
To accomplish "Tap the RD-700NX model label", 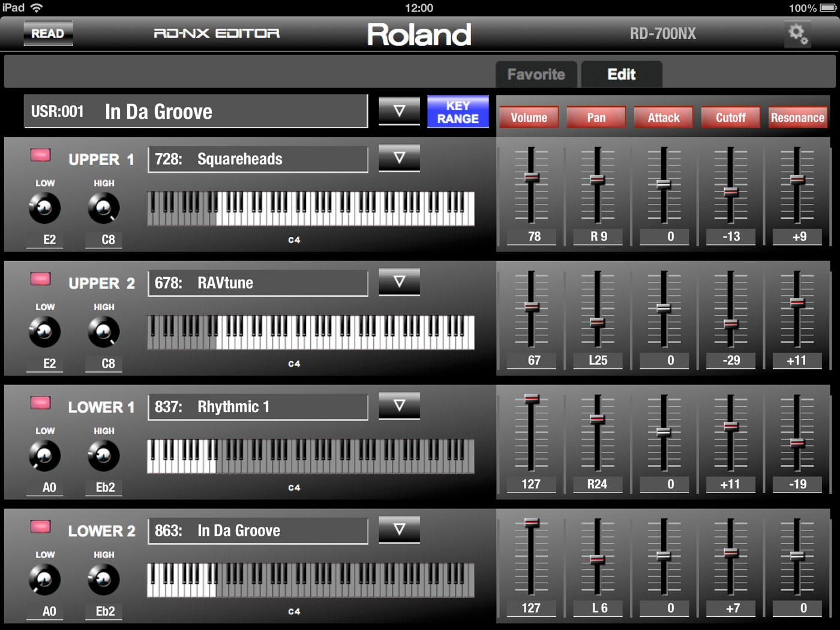I will point(663,34).
